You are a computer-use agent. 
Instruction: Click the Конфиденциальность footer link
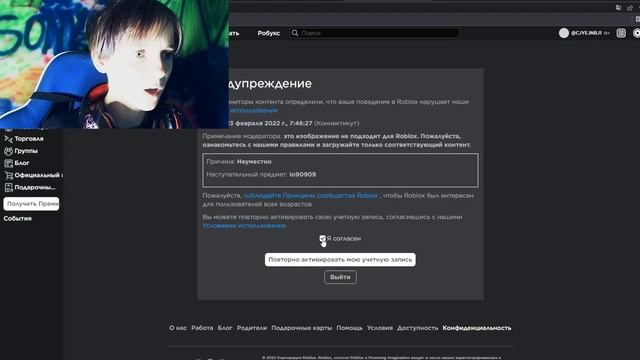point(477,328)
